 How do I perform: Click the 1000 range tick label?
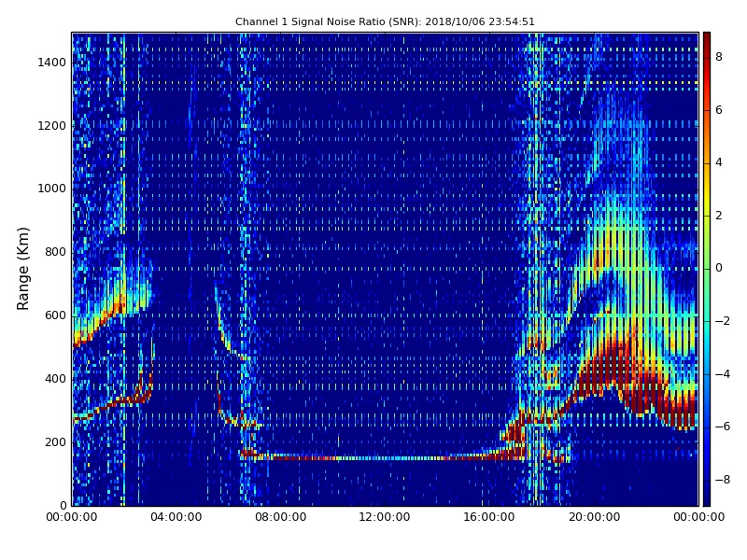[52, 189]
